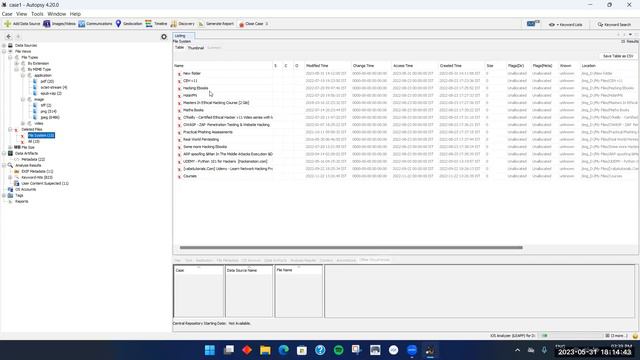Screen dimensions: 640x360
Task: Select EXIF Metadata results
Action: [x=37, y=171]
